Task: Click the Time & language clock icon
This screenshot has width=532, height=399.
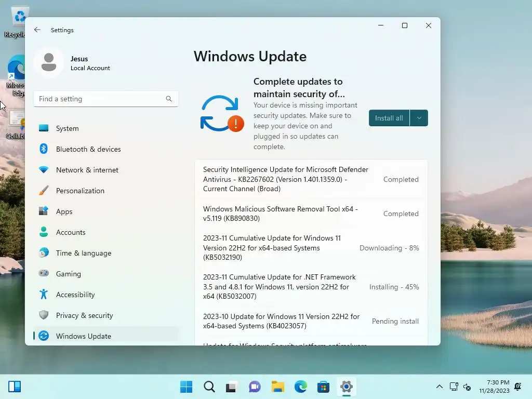Action: pyautogui.click(x=44, y=253)
